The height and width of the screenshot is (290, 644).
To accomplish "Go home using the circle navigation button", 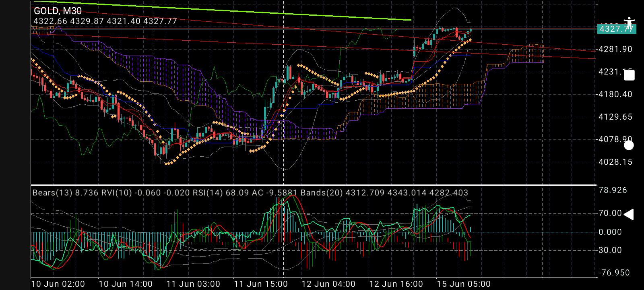I will pyautogui.click(x=629, y=145).
